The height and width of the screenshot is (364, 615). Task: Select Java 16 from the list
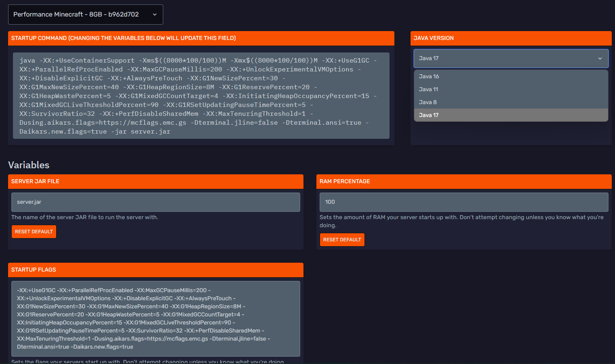point(429,76)
